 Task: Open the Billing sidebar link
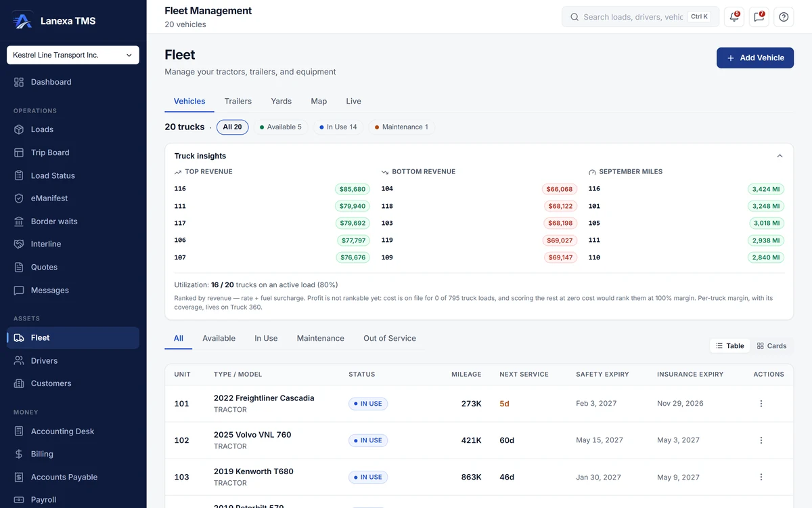[x=73, y=454]
